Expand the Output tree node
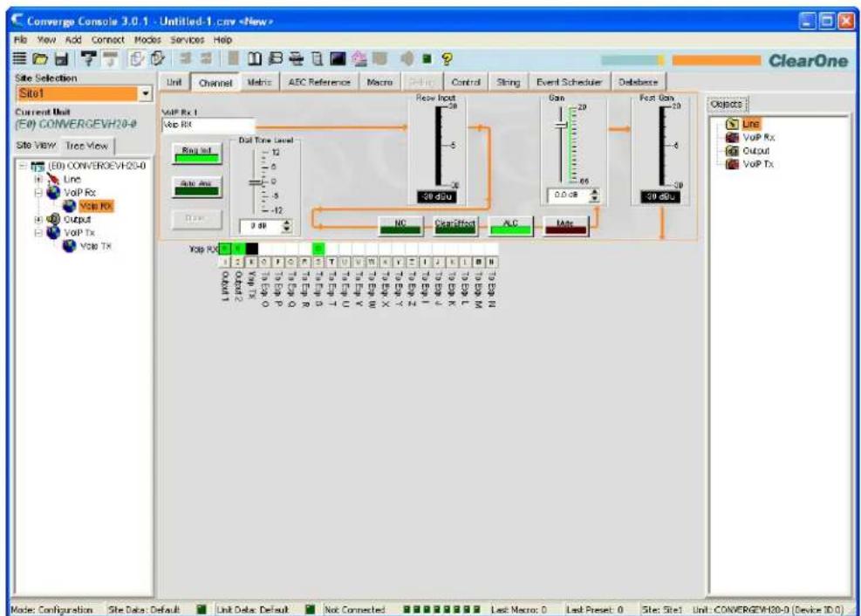The height and width of the screenshot is (616, 861). click(x=38, y=219)
